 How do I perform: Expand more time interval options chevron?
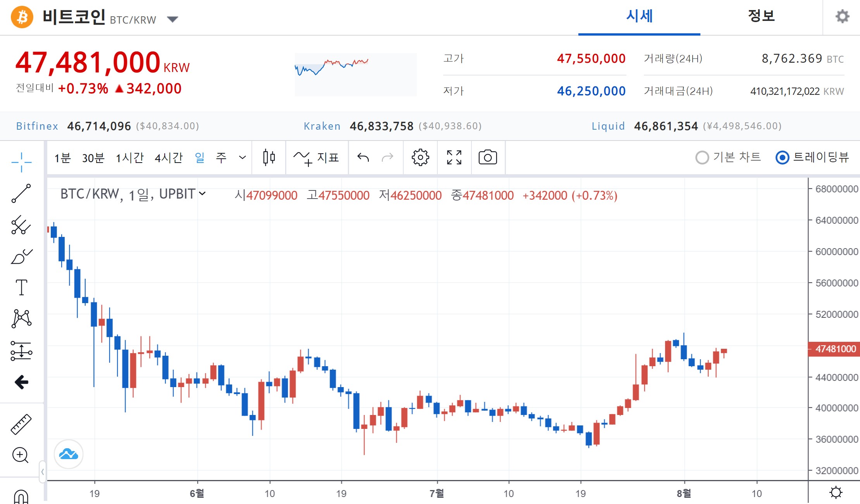click(243, 158)
